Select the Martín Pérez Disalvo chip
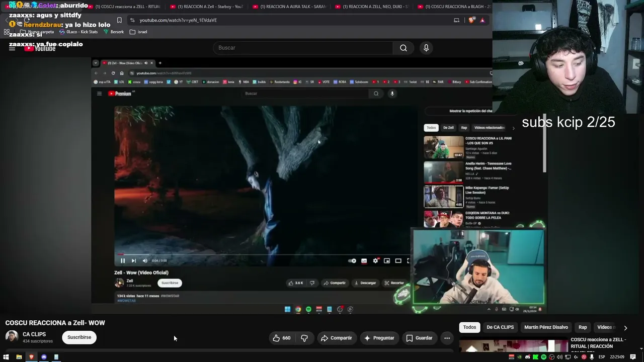Image resolution: width=644 pixels, height=362 pixels. [x=546, y=327]
